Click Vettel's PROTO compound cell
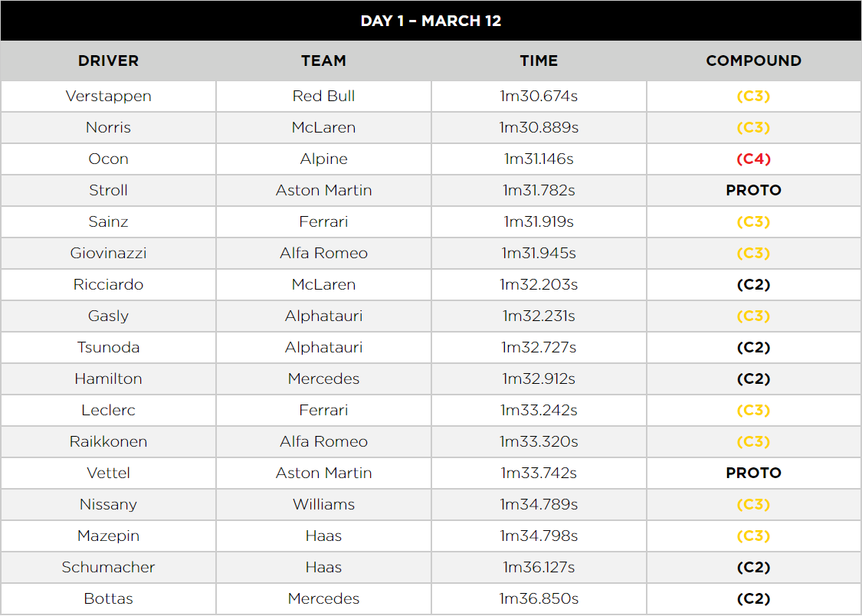 pyautogui.click(x=754, y=473)
